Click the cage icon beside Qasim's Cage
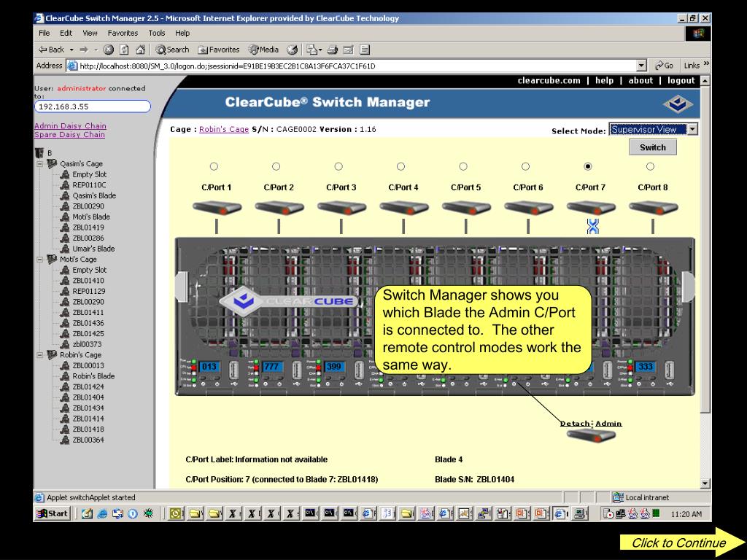This screenshot has height=560, width=747. click(52, 163)
